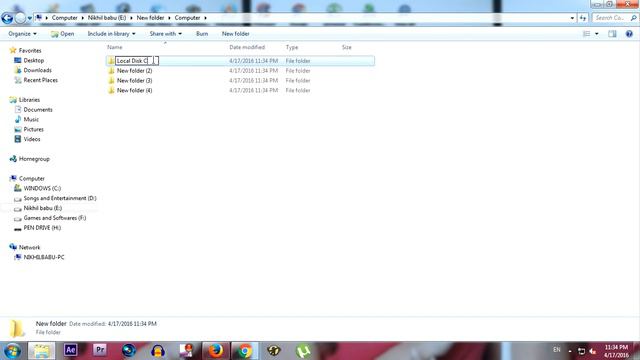Click the New folder (4) folder icon
Screen dimensions: 640x360
tap(111, 90)
